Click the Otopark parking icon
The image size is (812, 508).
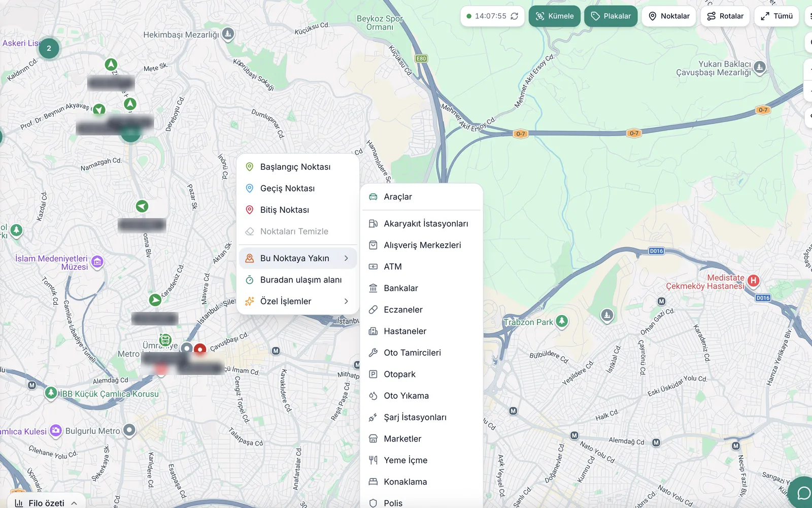[x=373, y=374]
